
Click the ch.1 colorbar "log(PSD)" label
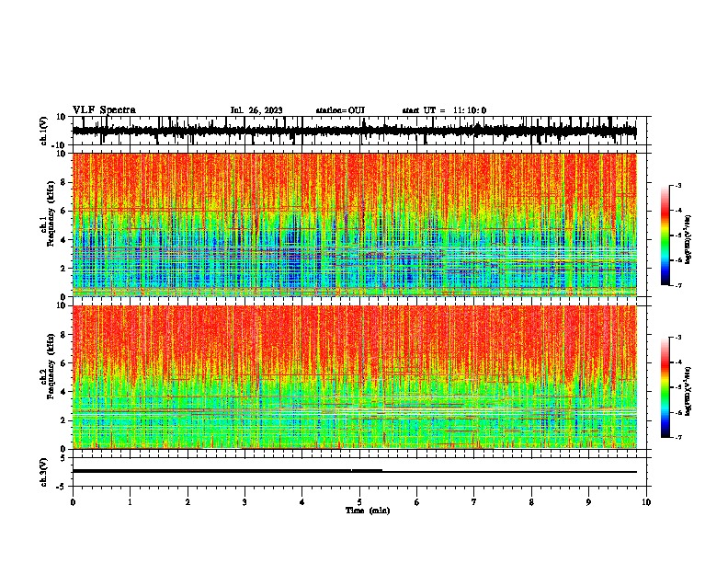[688, 239]
